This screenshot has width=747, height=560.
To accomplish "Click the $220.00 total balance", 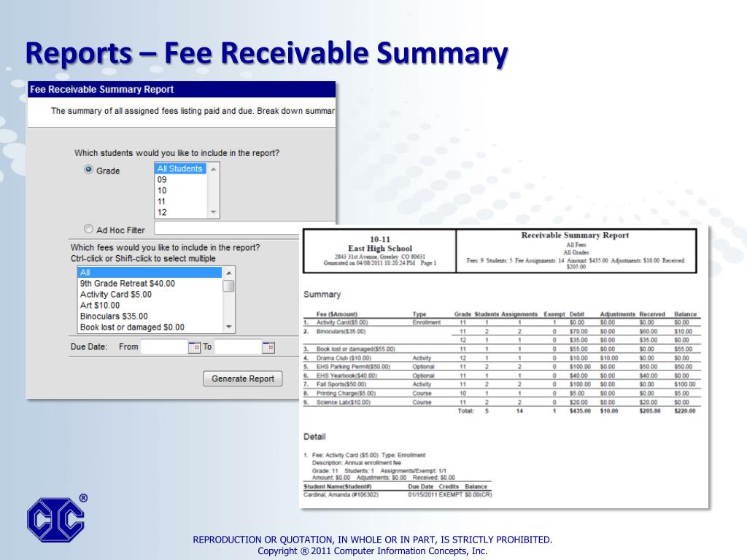I will click(x=685, y=411).
